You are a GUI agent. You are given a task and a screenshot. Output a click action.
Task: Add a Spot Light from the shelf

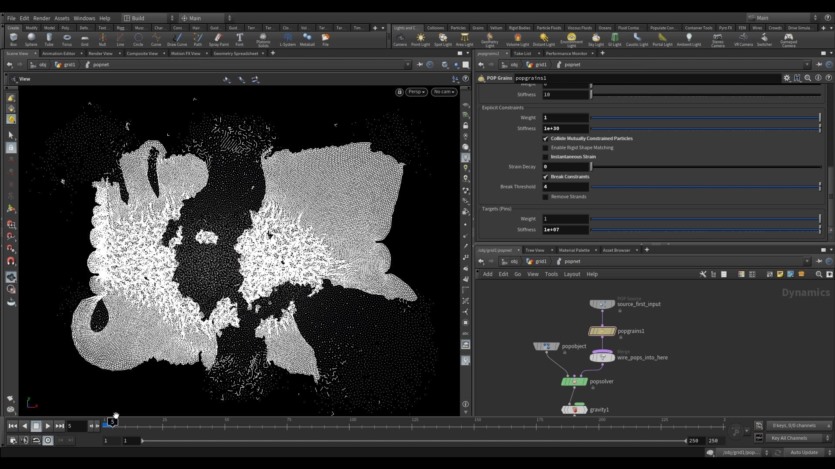pos(443,39)
